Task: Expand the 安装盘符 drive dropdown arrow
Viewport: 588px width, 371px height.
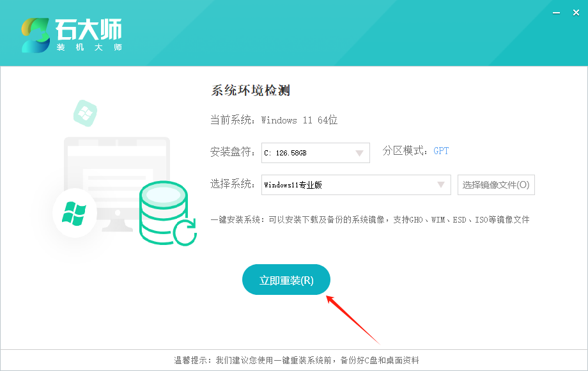Action: [360, 153]
